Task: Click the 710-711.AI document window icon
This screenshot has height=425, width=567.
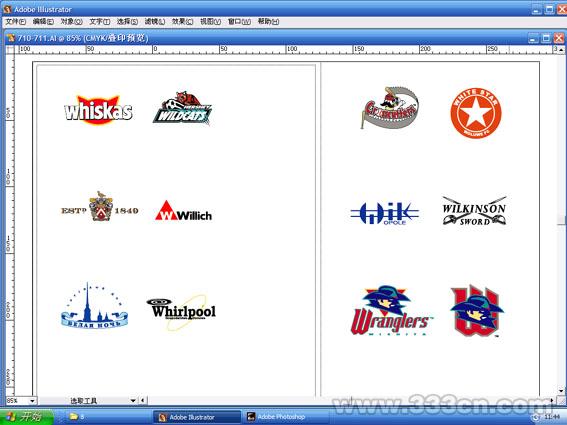Action: [x=11, y=38]
